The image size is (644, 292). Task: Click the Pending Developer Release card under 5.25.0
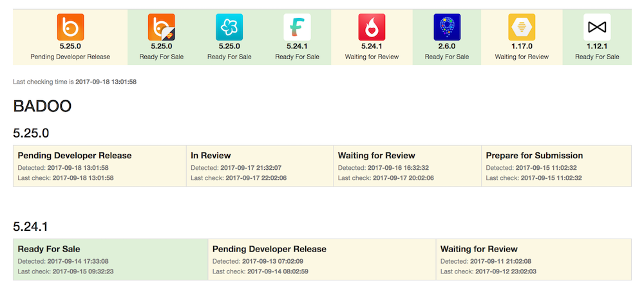100,166
